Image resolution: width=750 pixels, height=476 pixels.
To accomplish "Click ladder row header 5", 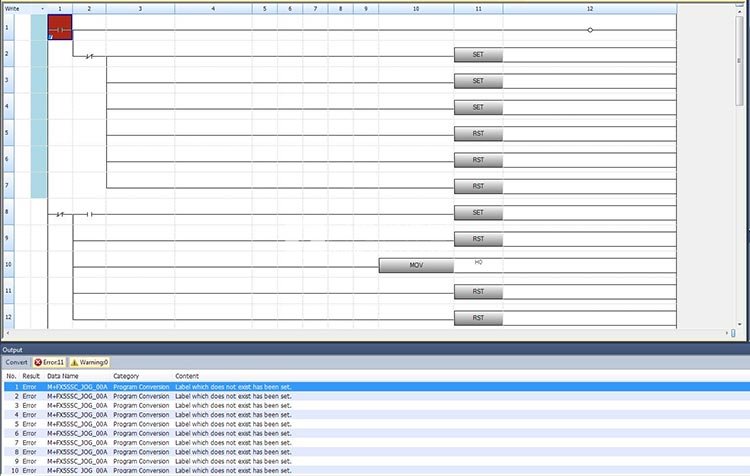I will coord(8,133).
